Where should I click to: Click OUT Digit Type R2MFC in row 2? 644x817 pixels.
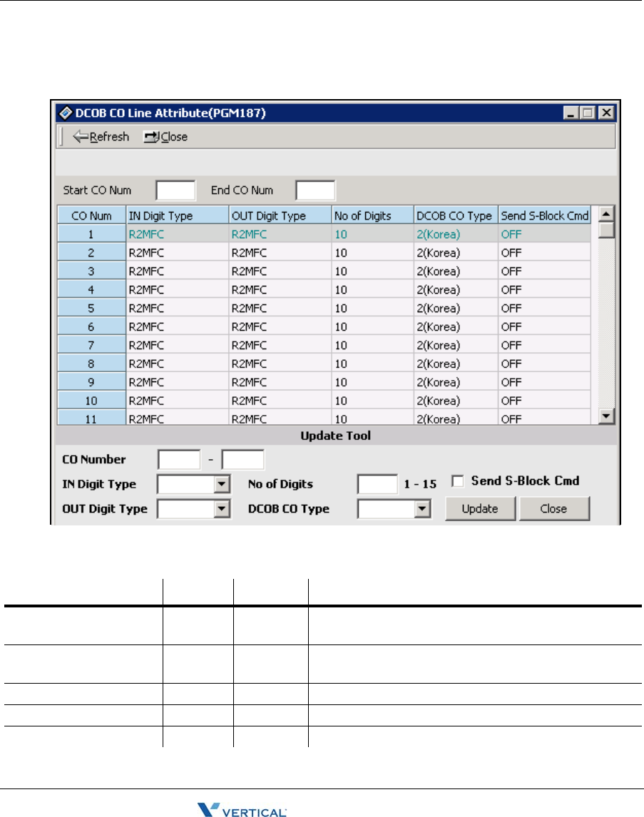(280, 252)
